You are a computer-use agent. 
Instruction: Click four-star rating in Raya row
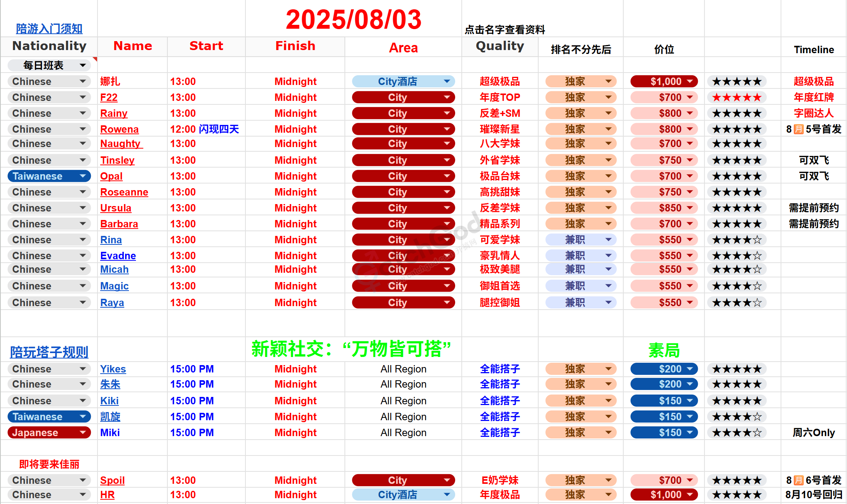click(x=737, y=303)
